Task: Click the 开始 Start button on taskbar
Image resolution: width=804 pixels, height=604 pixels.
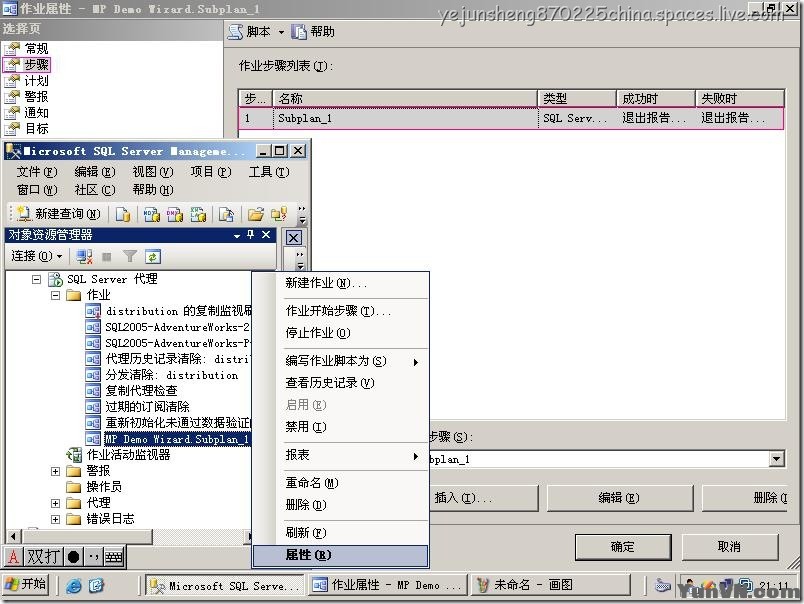Action: pos(26,585)
